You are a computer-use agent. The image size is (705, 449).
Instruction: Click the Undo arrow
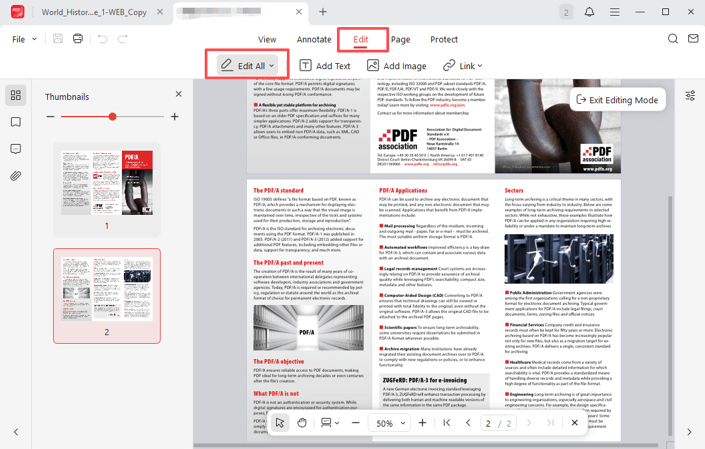(x=103, y=39)
